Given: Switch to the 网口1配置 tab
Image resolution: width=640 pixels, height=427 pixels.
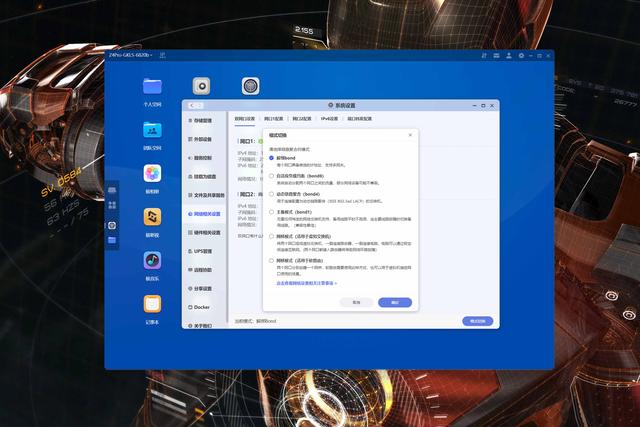Looking at the screenshot, I should pyautogui.click(x=273, y=119).
